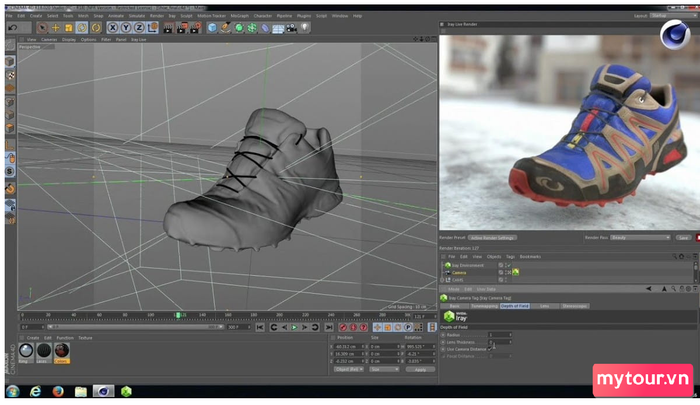Toggle Position keyframe recording icon
Viewport: 700px width, 405px height.
(377, 327)
